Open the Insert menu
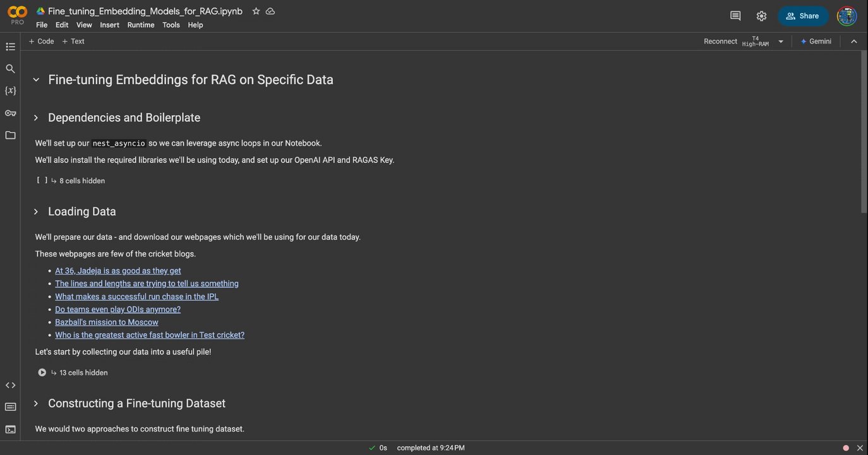 click(109, 25)
